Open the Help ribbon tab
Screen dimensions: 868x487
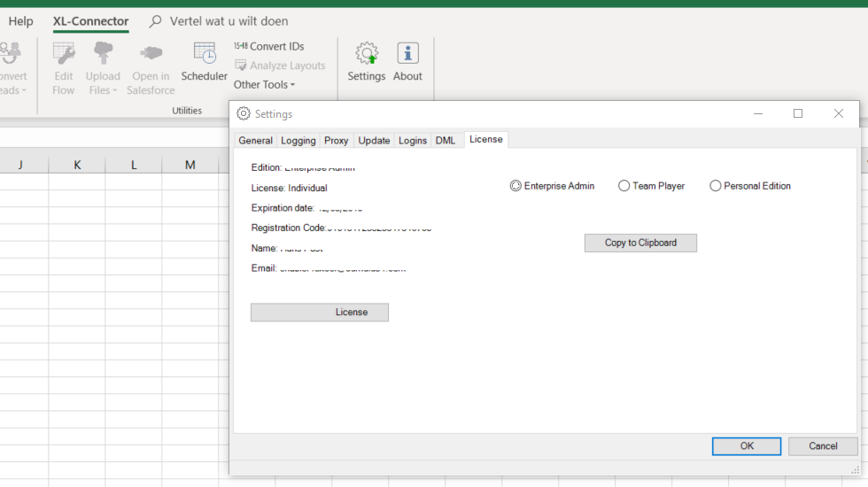point(21,21)
